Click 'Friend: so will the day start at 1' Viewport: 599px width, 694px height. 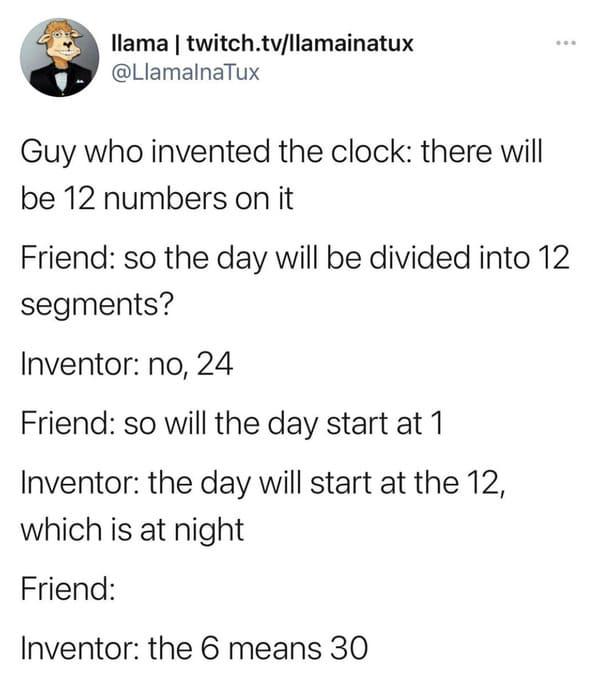[x=232, y=424]
